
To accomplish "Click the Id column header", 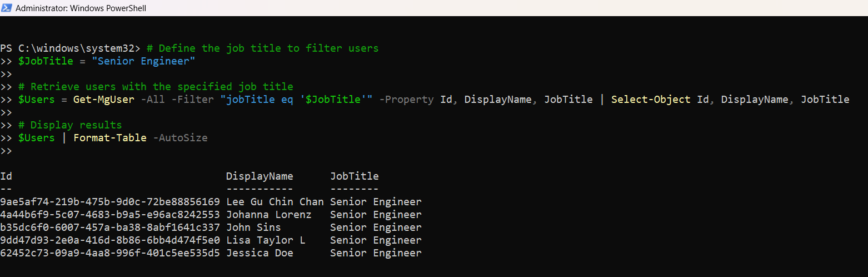I will click(6, 176).
